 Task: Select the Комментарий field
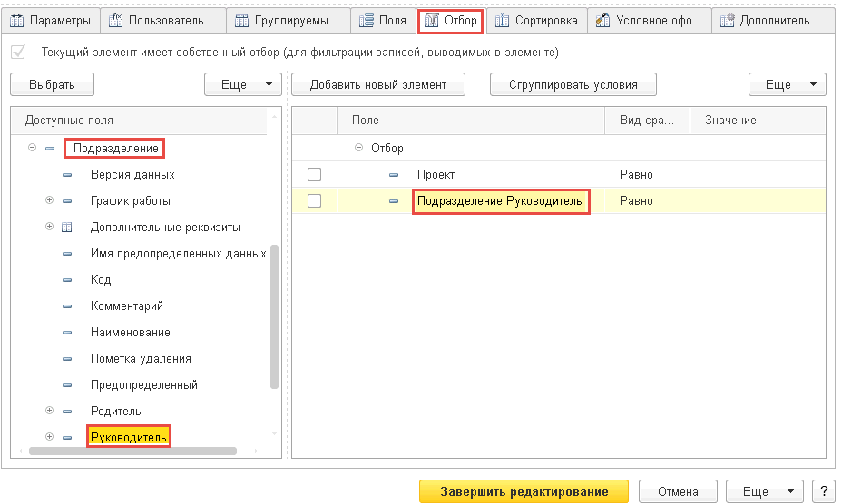pyautogui.click(x=127, y=306)
